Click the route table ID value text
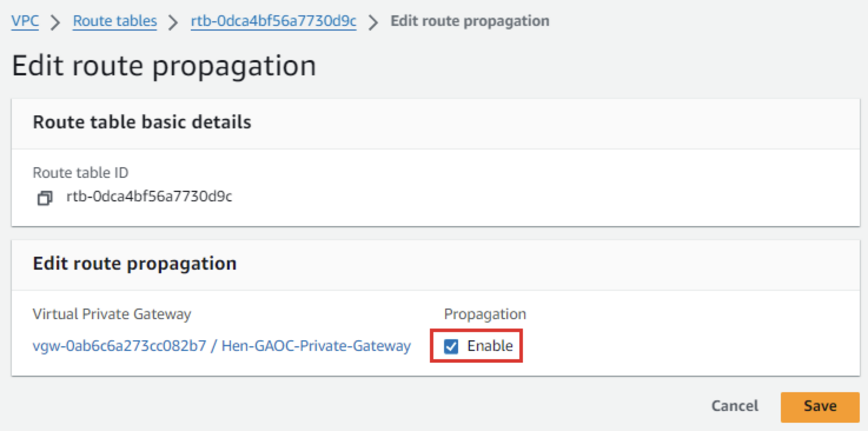868x431 pixels. [x=149, y=197]
